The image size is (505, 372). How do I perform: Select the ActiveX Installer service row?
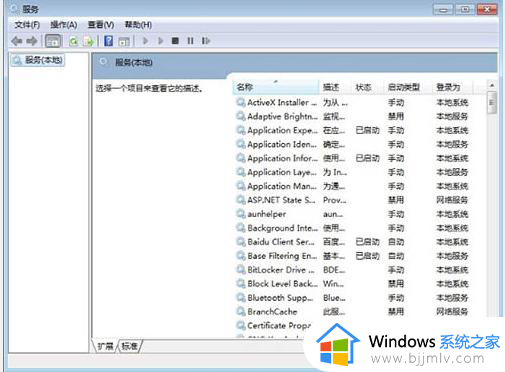(x=352, y=102)
